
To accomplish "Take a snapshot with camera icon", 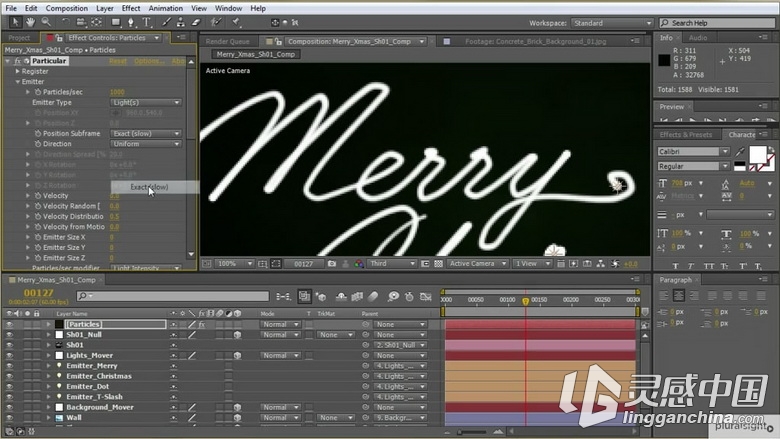I will click(332, 263).
